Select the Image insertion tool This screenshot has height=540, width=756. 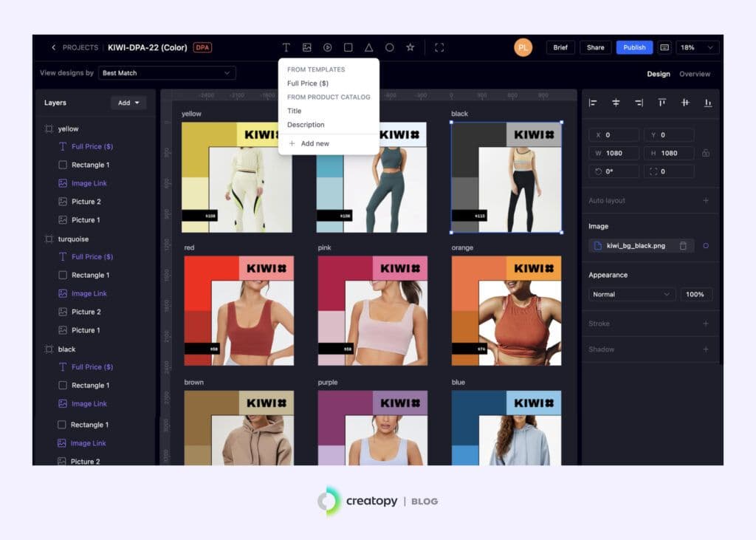[x=306, y=47]
